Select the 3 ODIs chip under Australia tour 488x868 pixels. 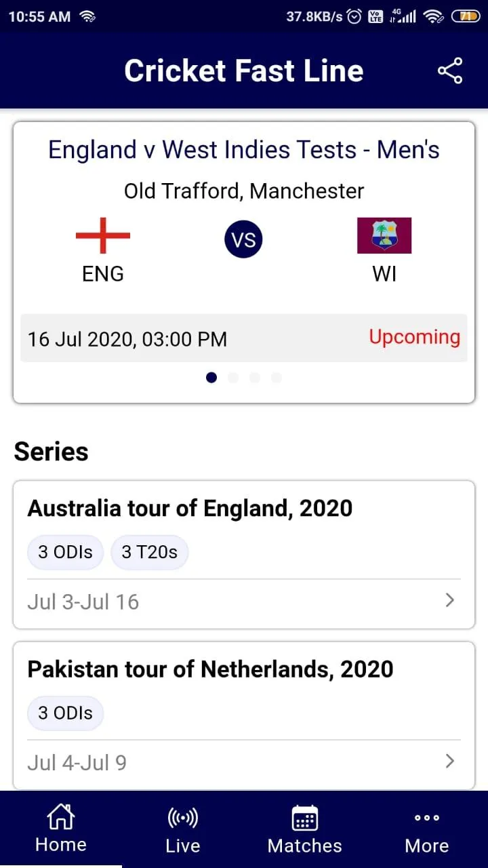65,552
